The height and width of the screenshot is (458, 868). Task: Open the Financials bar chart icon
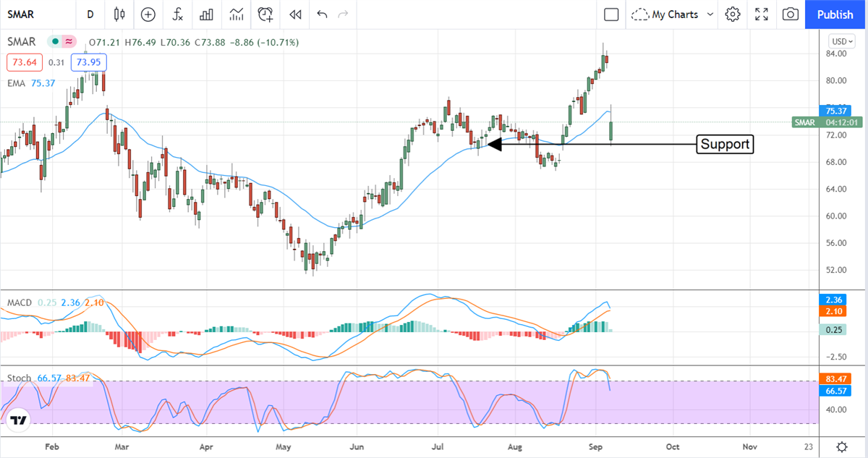point(207,14)
